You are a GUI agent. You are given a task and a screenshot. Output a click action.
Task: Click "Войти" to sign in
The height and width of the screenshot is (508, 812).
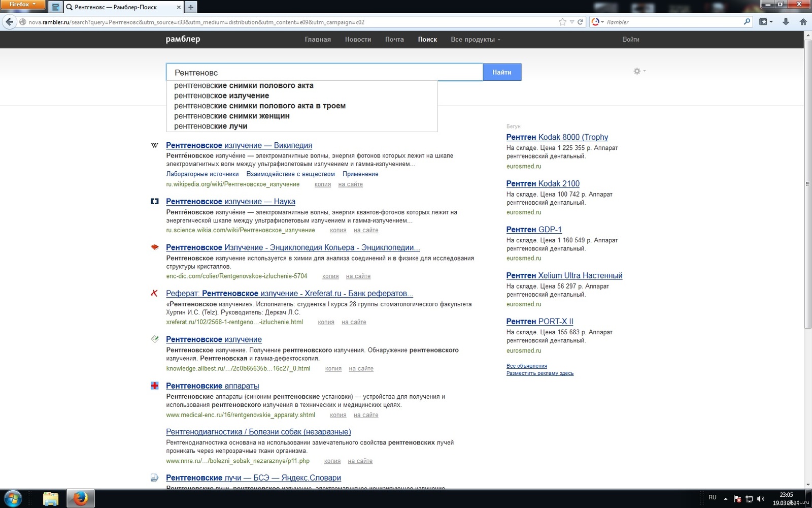tap(630, 40)
